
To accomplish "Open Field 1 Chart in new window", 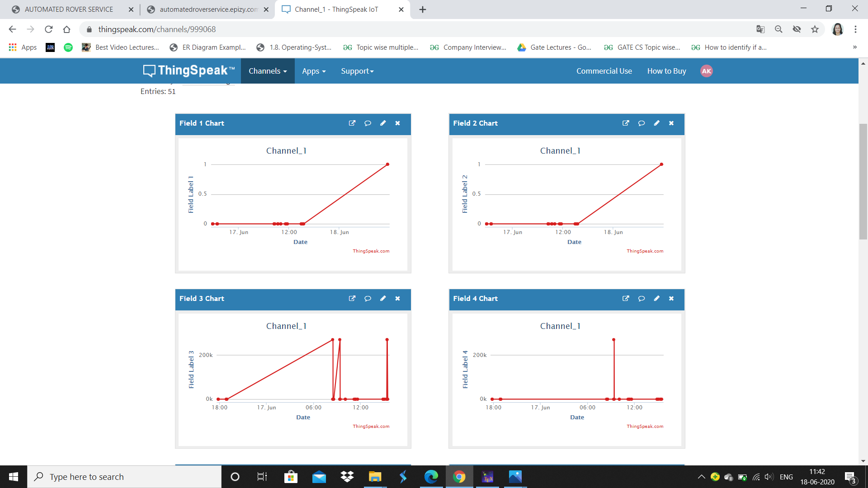I will [352, 123].
